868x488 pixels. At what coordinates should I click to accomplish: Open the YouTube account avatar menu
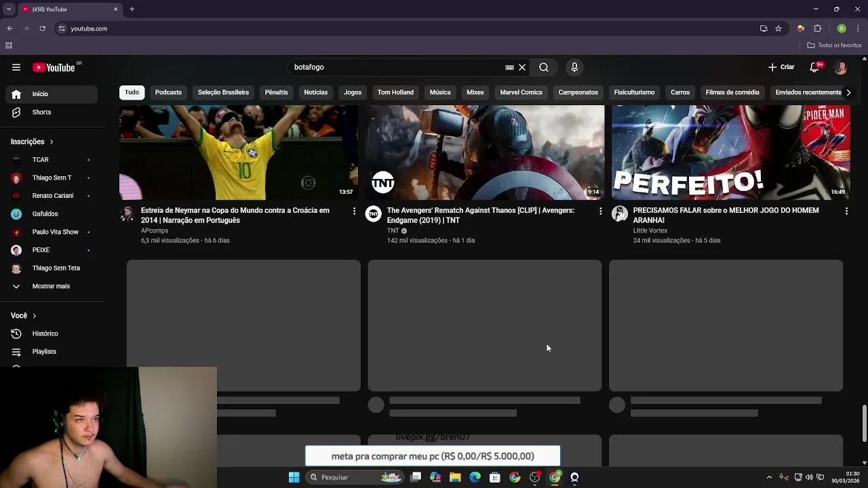pos(841,67)
